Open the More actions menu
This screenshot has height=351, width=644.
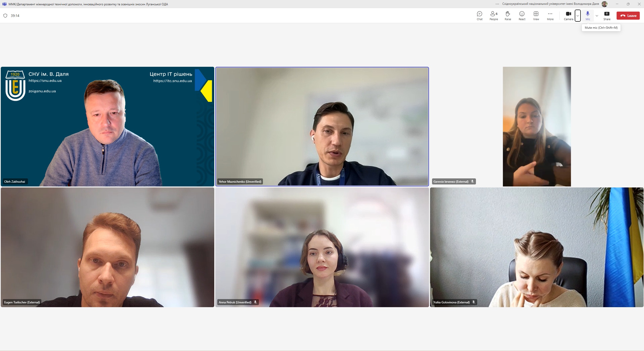(550, 16)
